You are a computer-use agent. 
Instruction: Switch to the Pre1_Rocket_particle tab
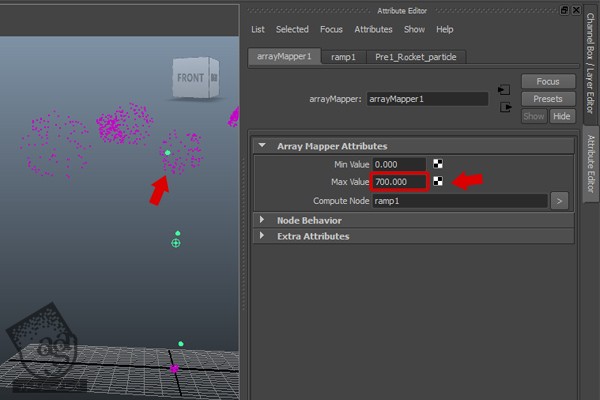(x=416, y=57)
